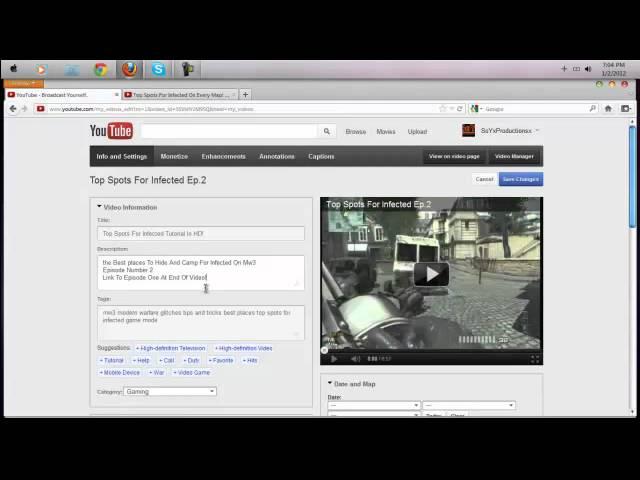Click inside the Description text area
Viewport: 640px width, 480px height.
pyautogui.click(x=201, y=273)
